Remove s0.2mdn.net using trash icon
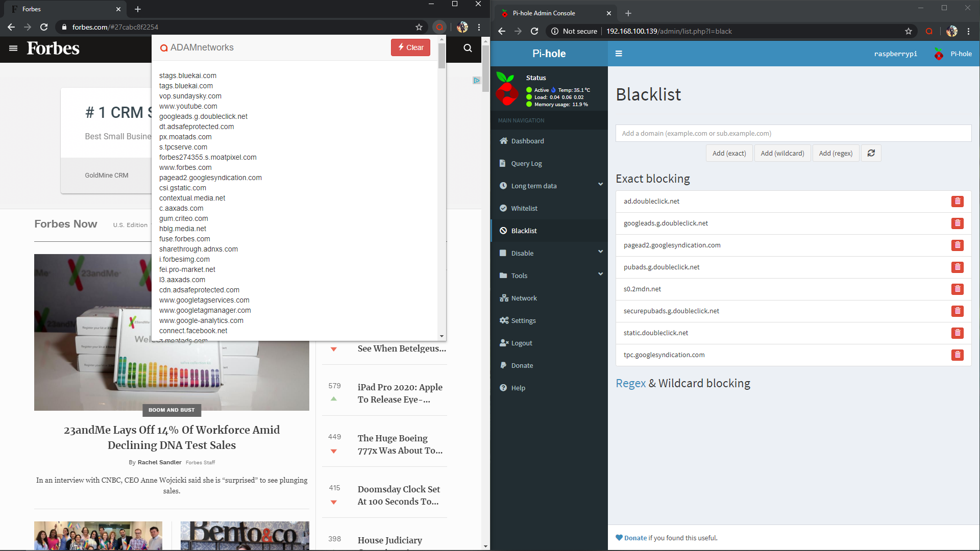The height and width of the screenshot is (551, 980). pyautogui.click(x=957, y=289)
